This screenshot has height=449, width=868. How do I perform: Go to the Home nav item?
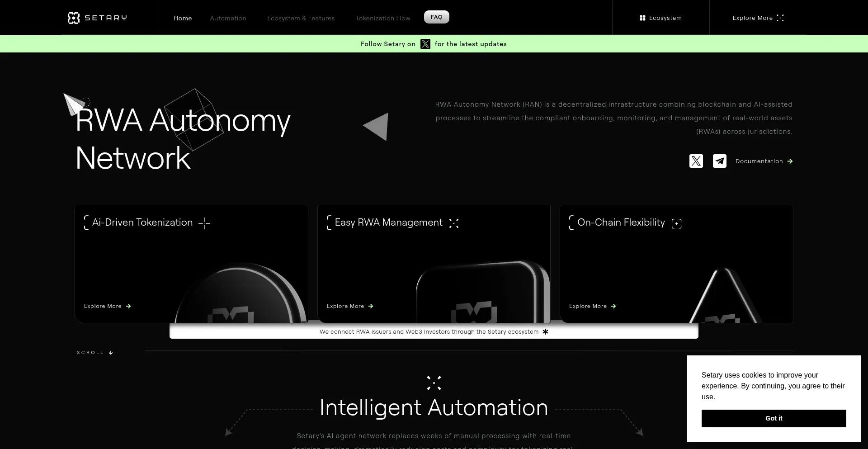[x=183, y=18]
